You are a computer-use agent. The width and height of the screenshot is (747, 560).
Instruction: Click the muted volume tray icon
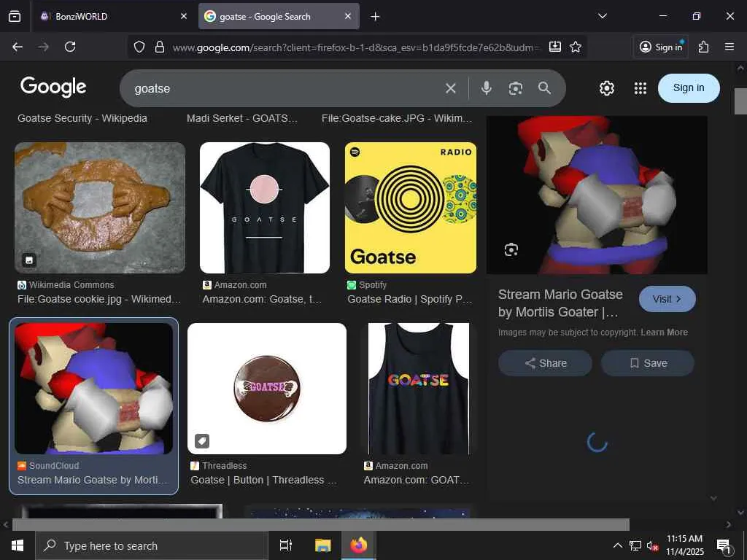(x=652, y=545)
